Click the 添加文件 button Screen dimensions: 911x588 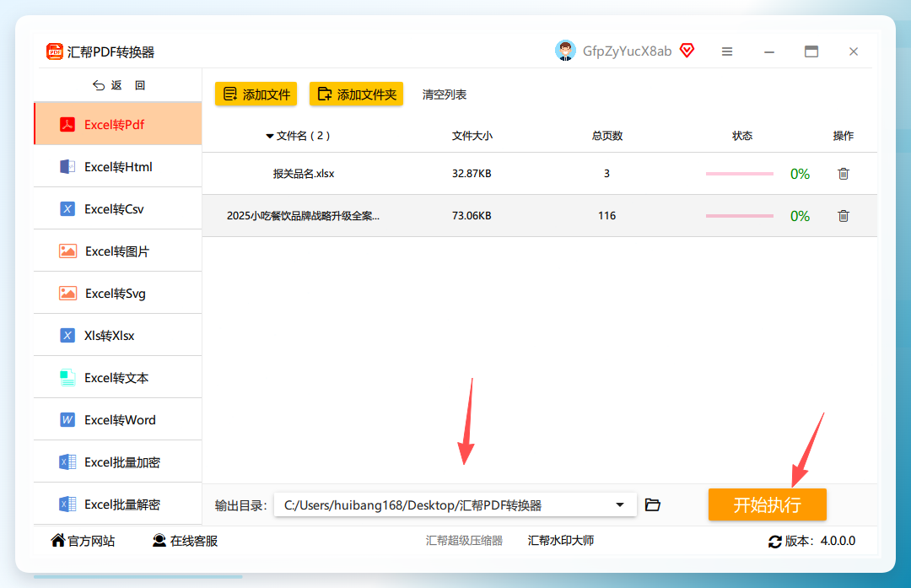pyautogui.click(x=256, y=94)
